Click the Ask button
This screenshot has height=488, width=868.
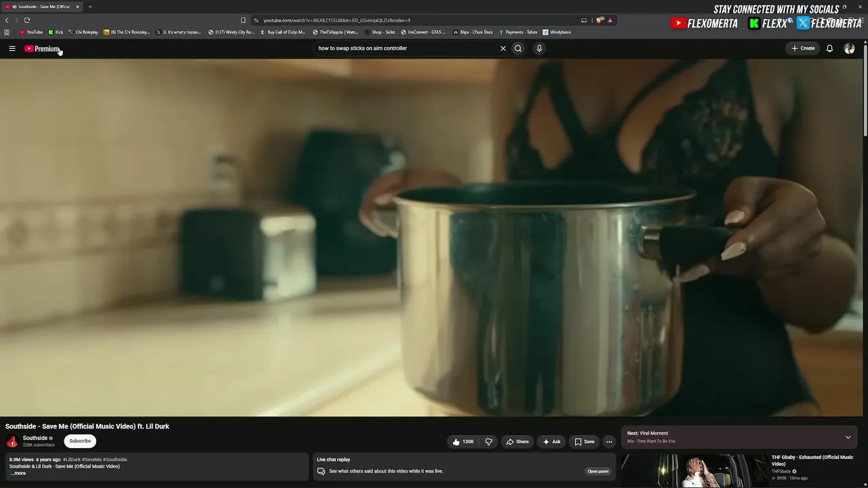[x=551, y=442]
